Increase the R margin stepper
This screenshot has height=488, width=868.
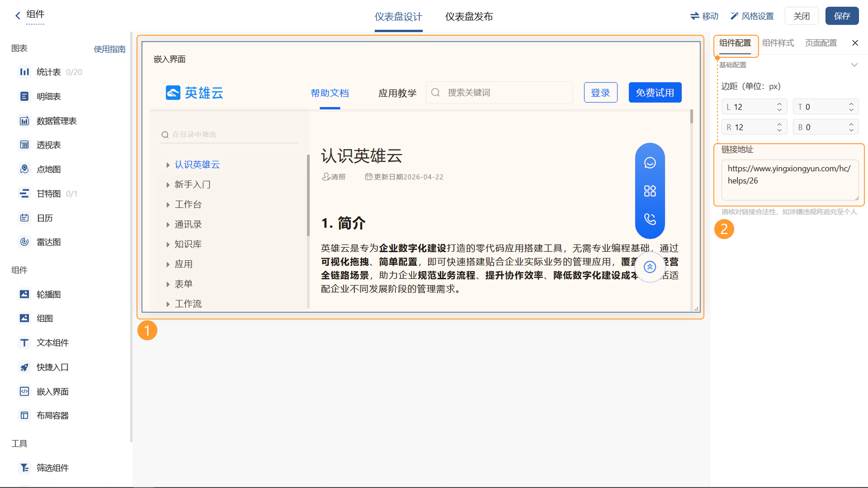pos(779,124)
